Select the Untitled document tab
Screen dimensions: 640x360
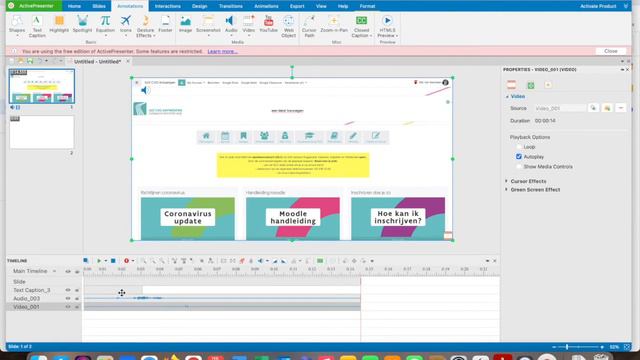point(98,61)
